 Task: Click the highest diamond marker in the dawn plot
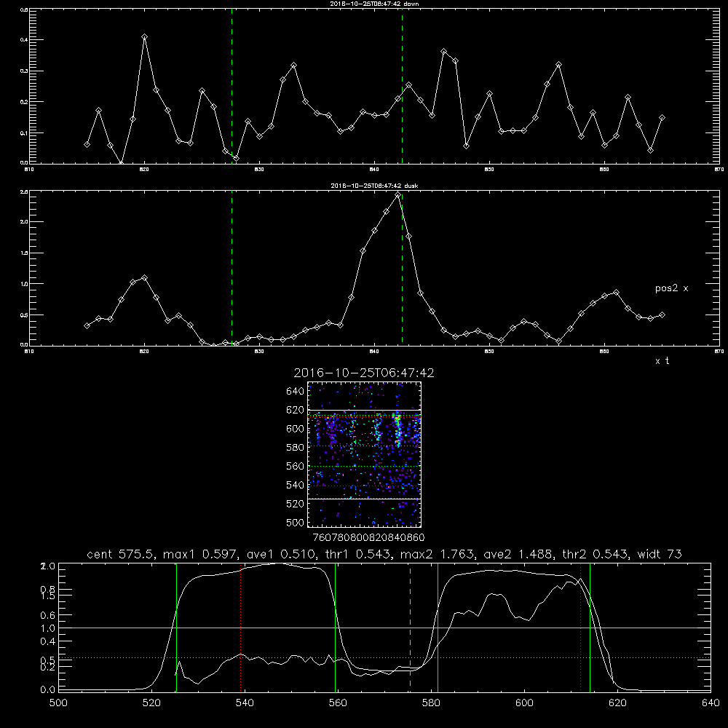144,36
